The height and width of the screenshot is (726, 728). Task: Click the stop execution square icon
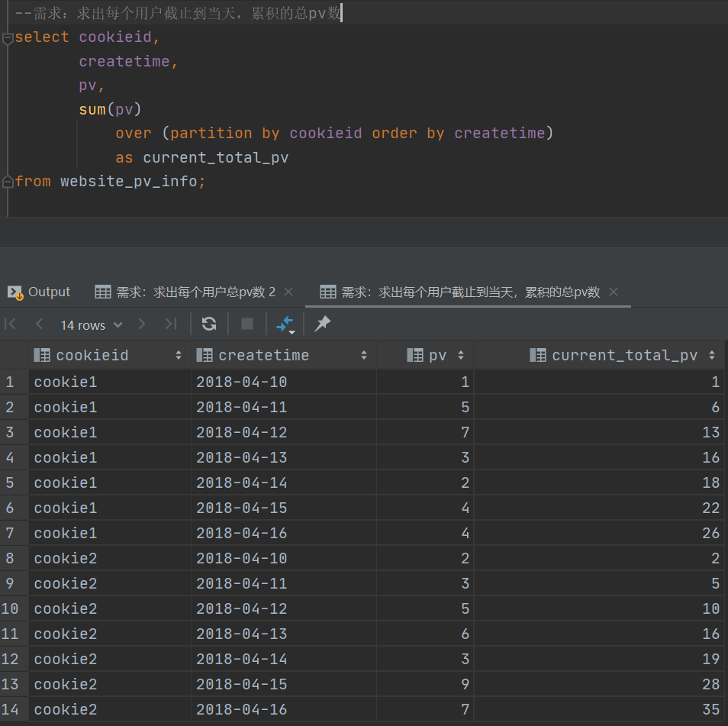pyautogui.click(x=247, y=324)
